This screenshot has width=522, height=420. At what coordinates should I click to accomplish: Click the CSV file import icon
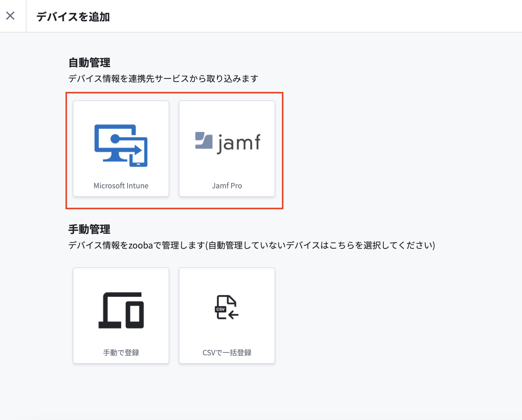(227, 307)
